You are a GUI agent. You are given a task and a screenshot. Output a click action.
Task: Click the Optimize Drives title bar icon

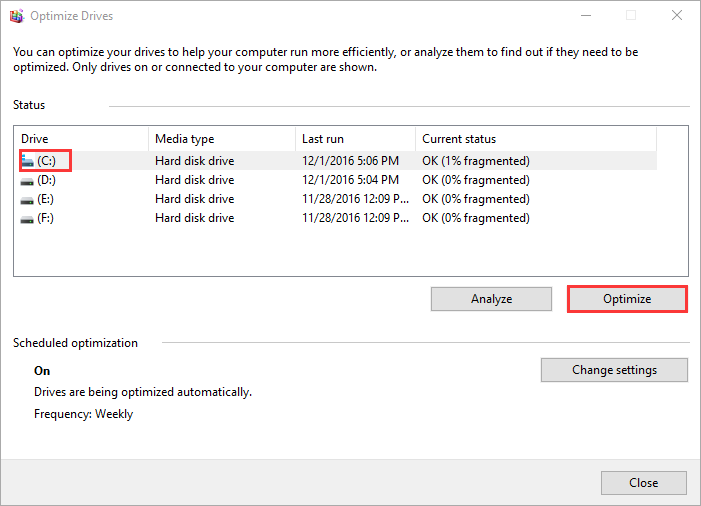click(17, 16)
